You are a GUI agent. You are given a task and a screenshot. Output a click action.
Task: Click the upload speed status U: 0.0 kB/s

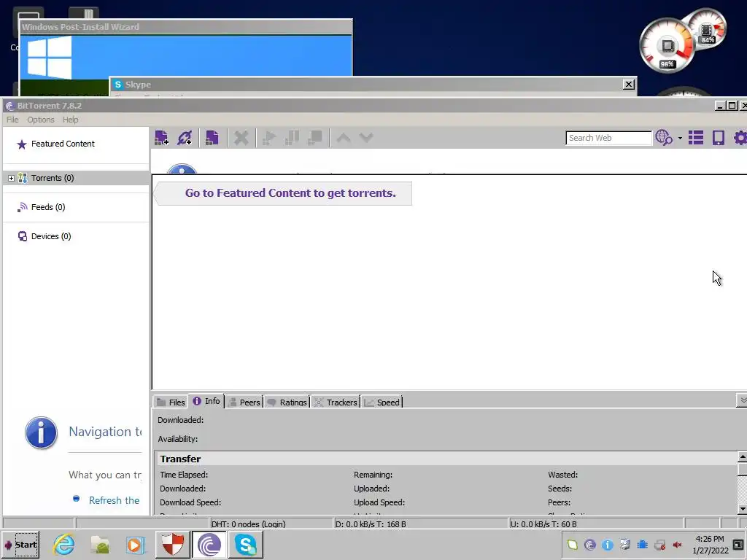coord(543,524)
